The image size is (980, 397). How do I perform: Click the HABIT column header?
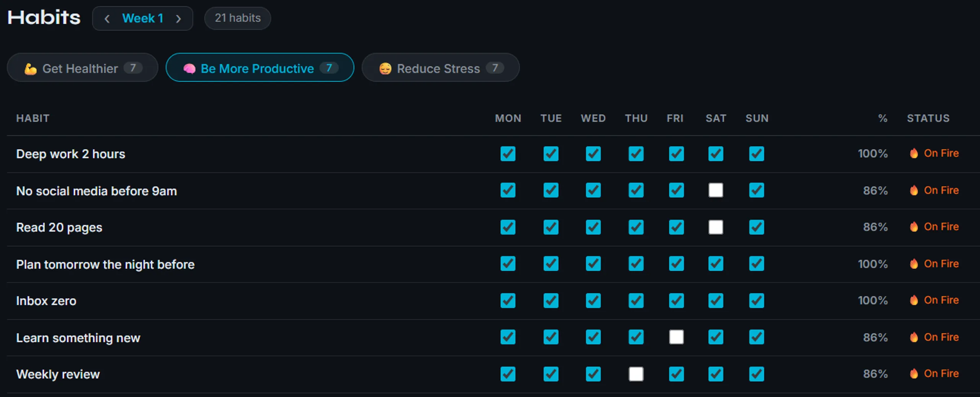(x=33, y=118)
